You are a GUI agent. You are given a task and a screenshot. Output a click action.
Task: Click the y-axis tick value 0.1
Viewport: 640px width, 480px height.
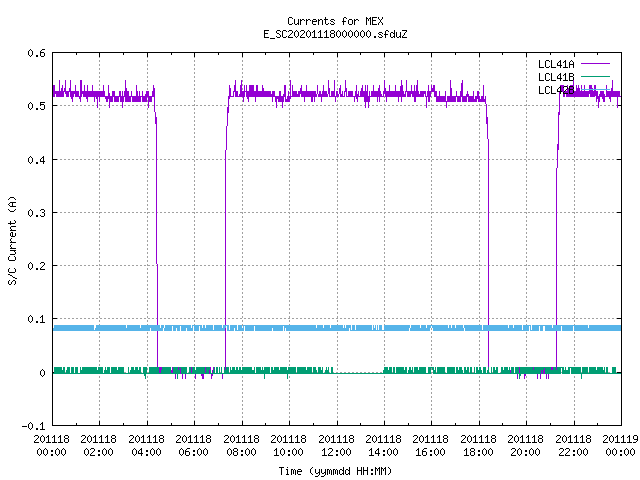pyautogui.click(x=36, y=319)
